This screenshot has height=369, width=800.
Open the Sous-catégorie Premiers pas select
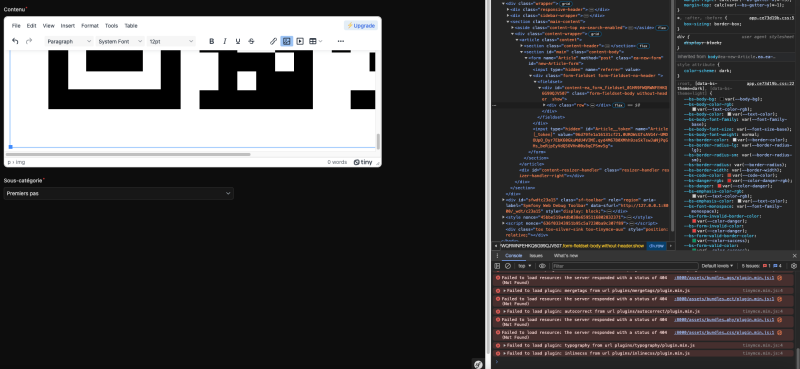click(118, 193)
